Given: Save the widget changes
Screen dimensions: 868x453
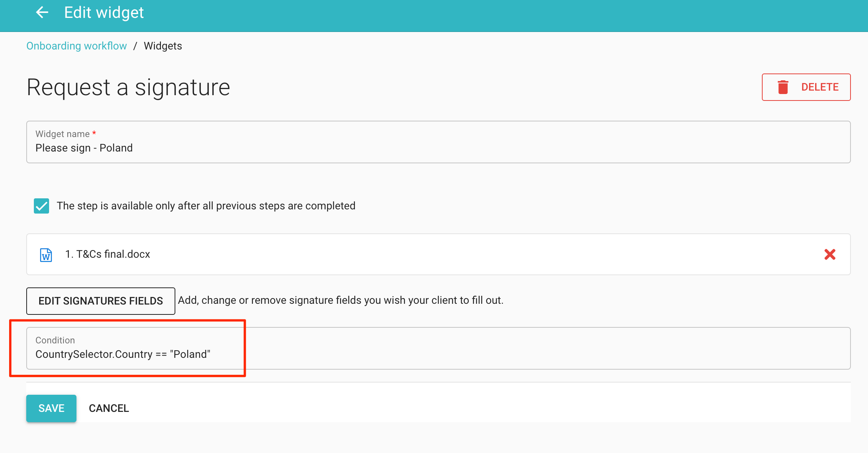Looking at the screenshot, I should click(51, 408).
